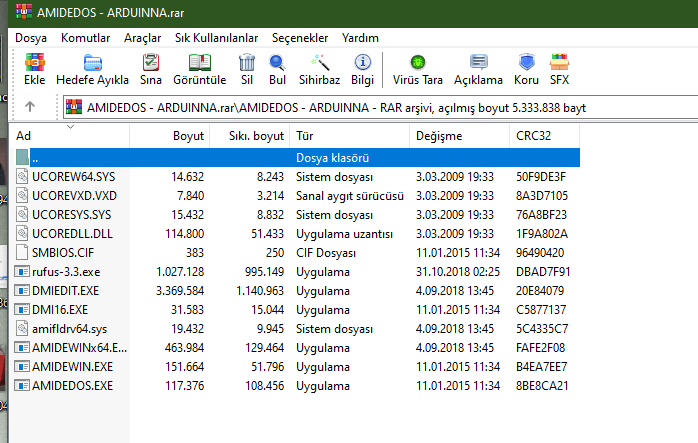Open the Seçenekler menu

pos(300,38)
